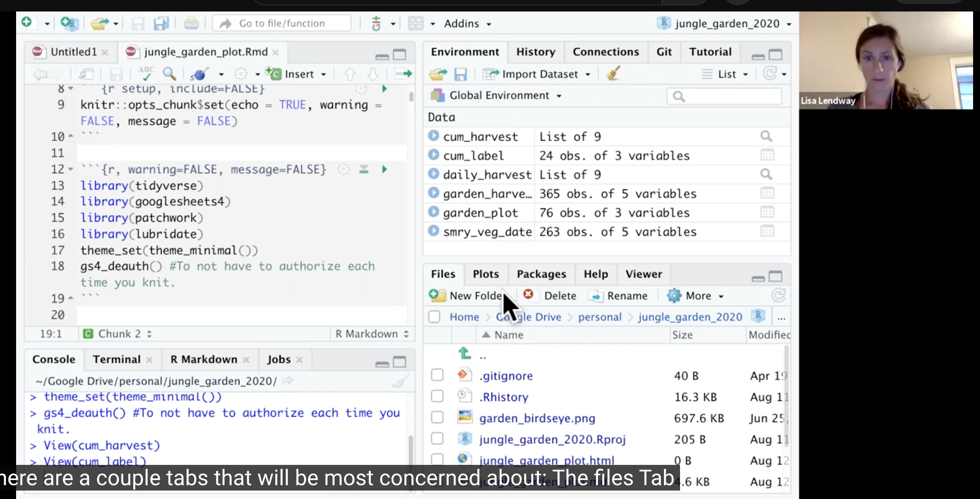The image size is (980, 499).
Task: Open the Import Dataset dropdown
Action: (536, 74)
